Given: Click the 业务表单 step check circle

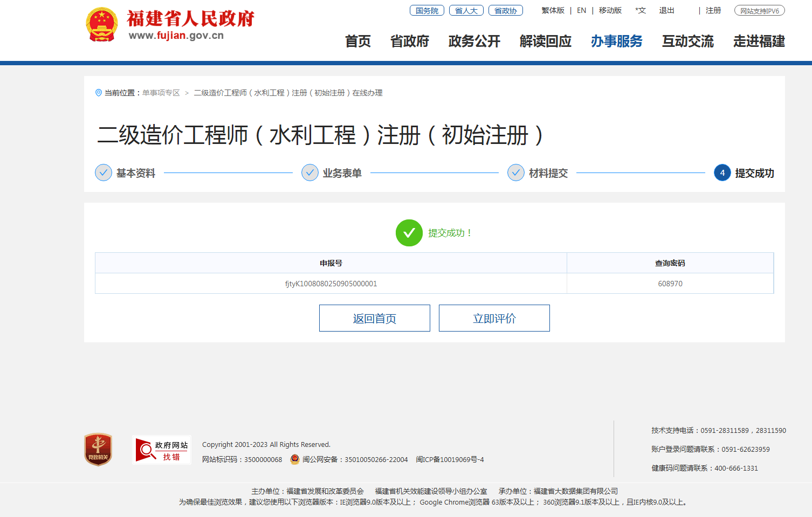Looking at the screenshot, I should tap(310, 173).
